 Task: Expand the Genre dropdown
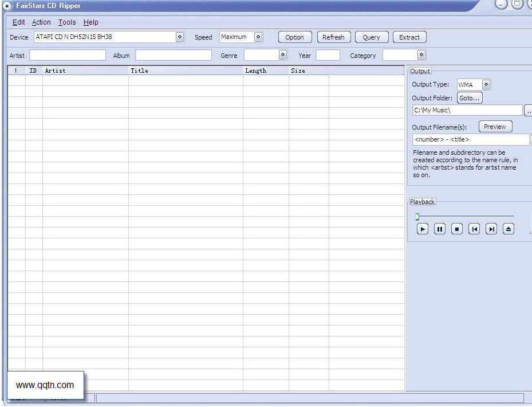pos(283,55)
